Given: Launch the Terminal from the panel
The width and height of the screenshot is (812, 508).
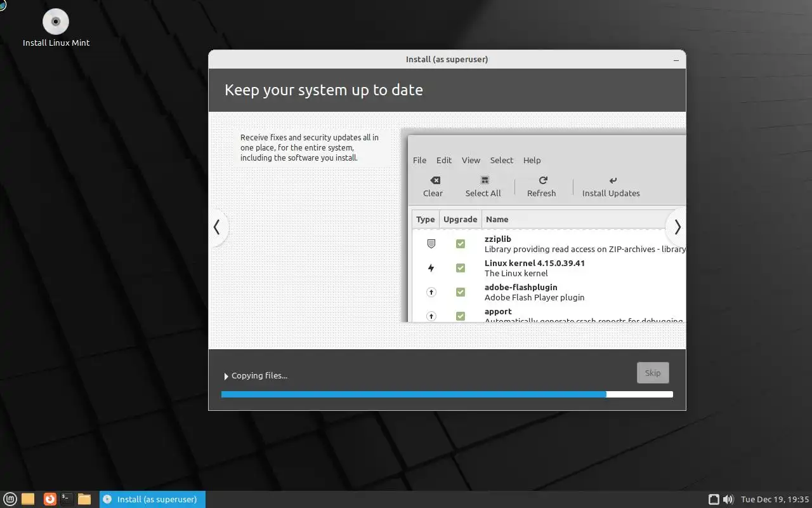Looking at the screenshot, I should click(67, 499).
